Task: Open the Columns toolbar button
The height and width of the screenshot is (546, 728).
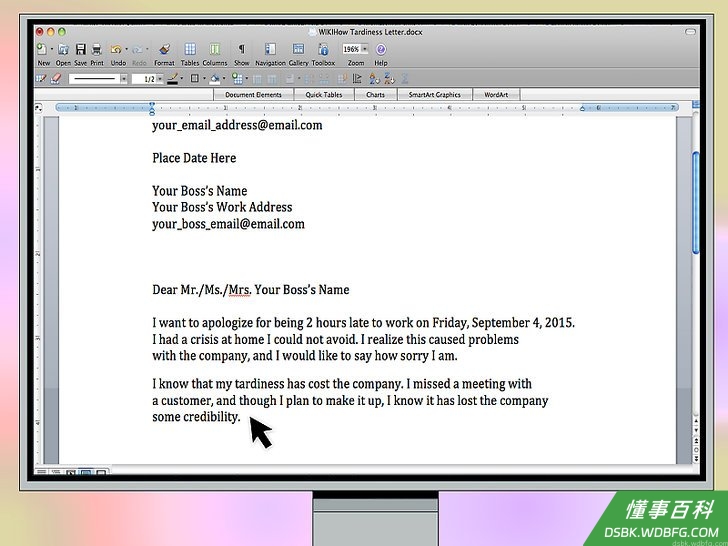Action: 214,49
